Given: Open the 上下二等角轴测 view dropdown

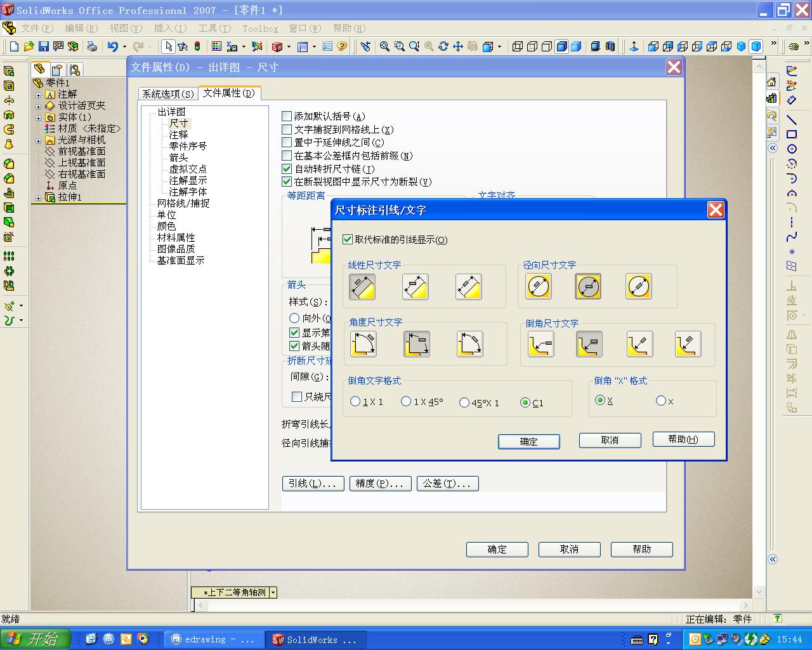Looking at the screenshot, I should 273,592.
